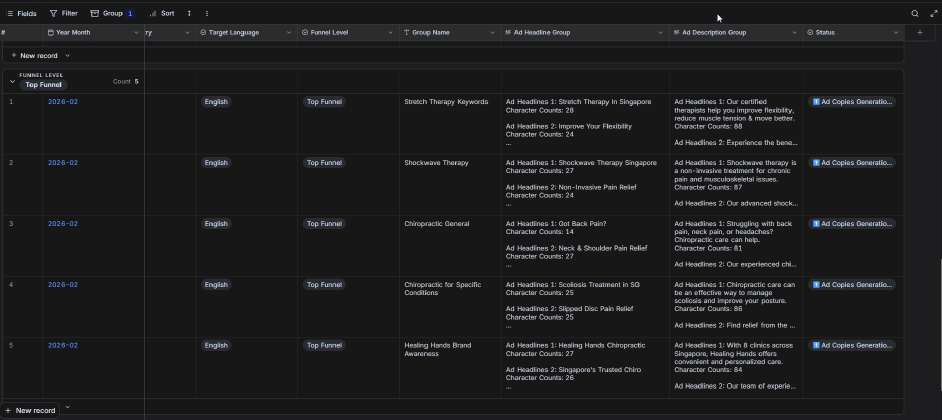Click Status tag in Stretch Therapy row
This screenshot has height=420, width=942.
point(852,102)
